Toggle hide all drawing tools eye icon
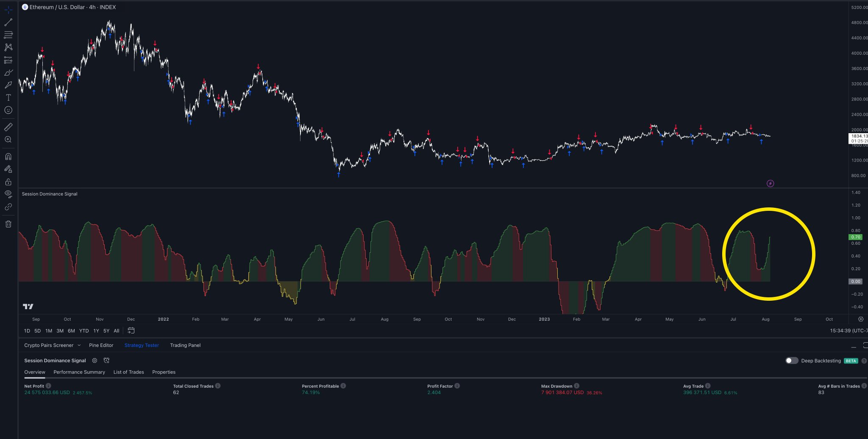The width and height of the screenshot is (868, 439). click(x=8, y=194)
